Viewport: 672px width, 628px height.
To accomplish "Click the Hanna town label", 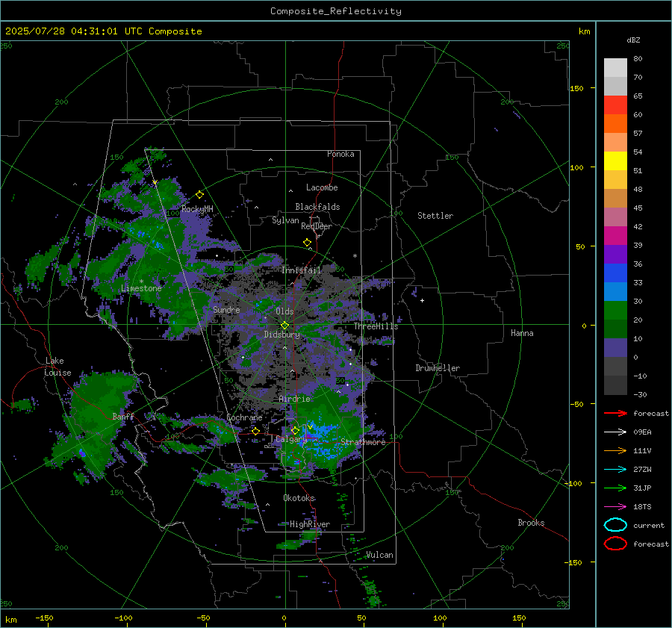I will 522,333.
